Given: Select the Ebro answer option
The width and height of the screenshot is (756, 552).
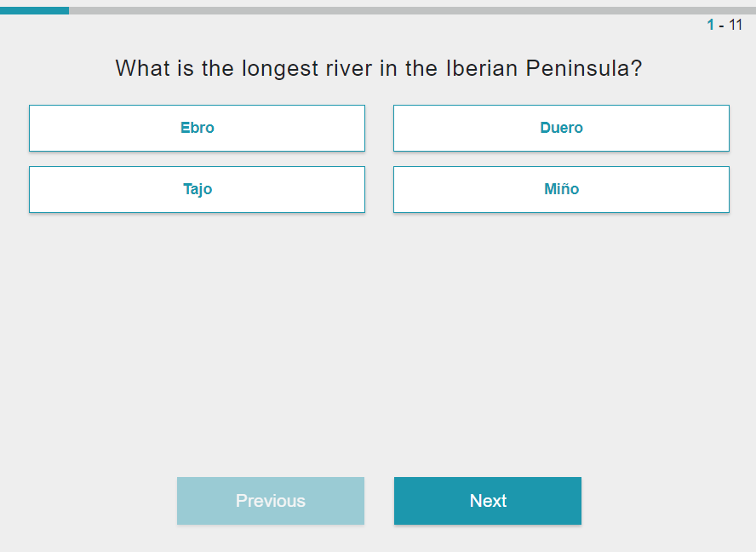Looking at the screenshot, I should tap(197, 128).
